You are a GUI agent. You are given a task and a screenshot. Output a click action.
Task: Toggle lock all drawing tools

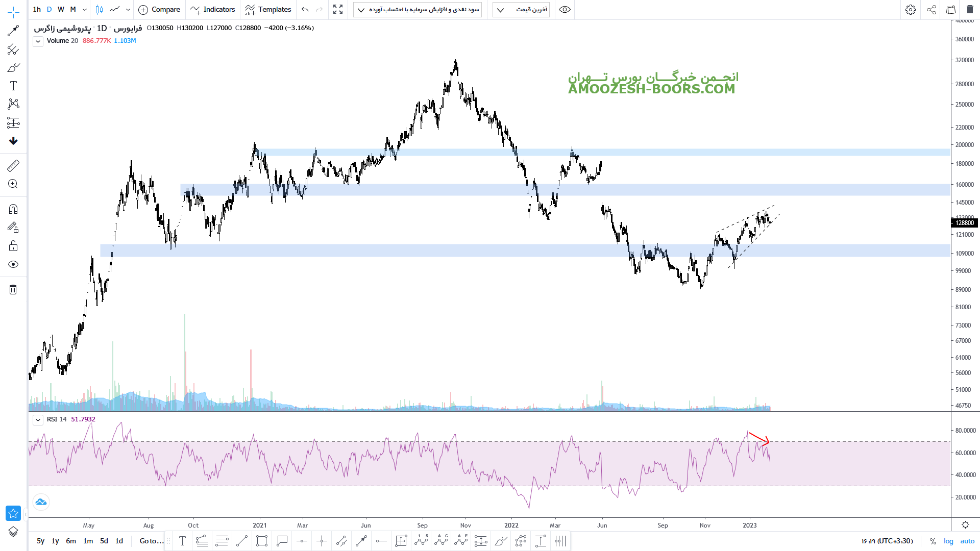point(13,246)
